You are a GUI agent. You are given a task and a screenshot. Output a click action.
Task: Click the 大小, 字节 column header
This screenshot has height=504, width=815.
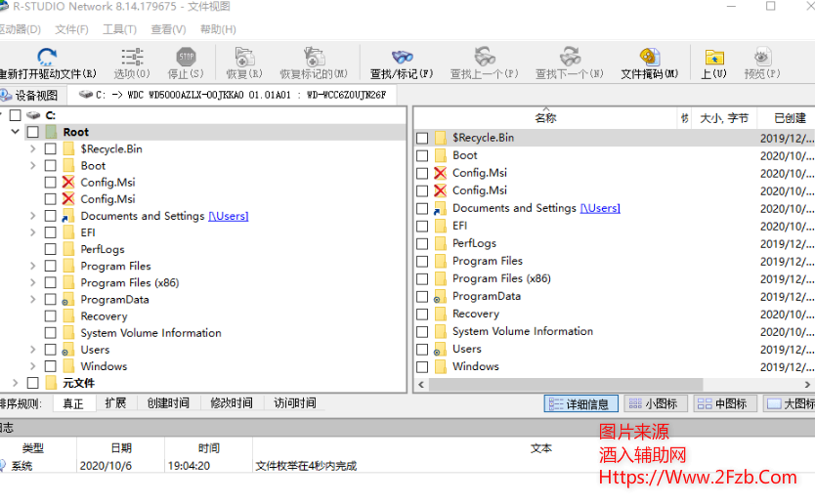(724, 118)
